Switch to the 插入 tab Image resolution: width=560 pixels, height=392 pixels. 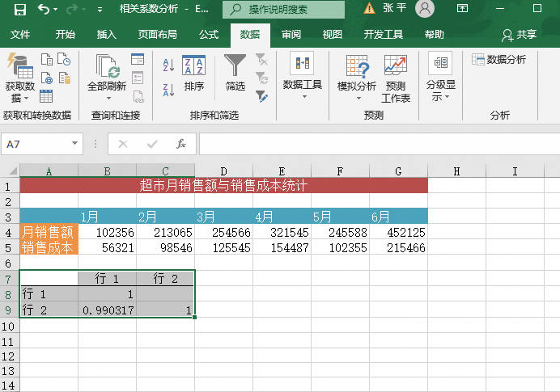[107, 35]
